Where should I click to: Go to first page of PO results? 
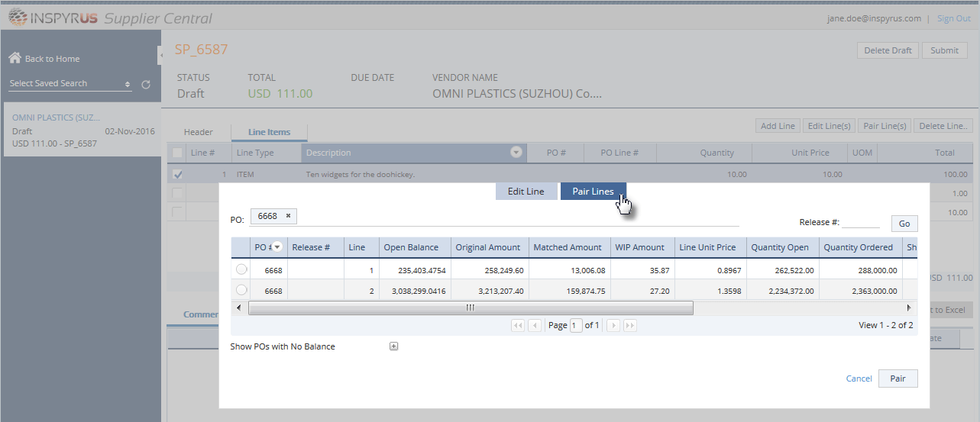[518, 325]
